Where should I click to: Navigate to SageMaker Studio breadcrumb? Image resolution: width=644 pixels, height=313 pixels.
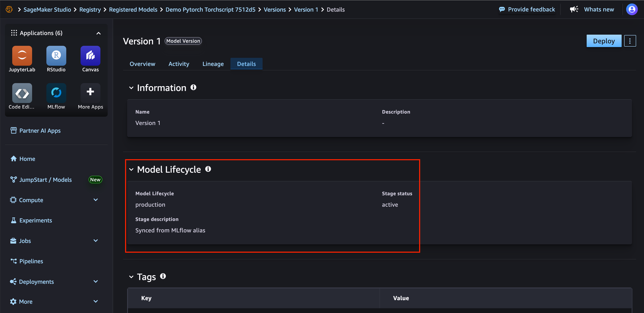(x=47, y=10)
